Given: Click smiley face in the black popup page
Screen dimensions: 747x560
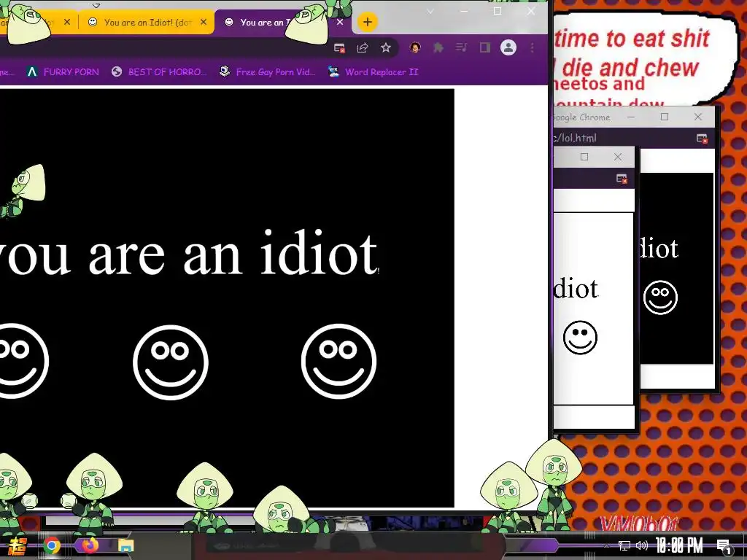Looking at the screenshot, I should click(660, 297).
